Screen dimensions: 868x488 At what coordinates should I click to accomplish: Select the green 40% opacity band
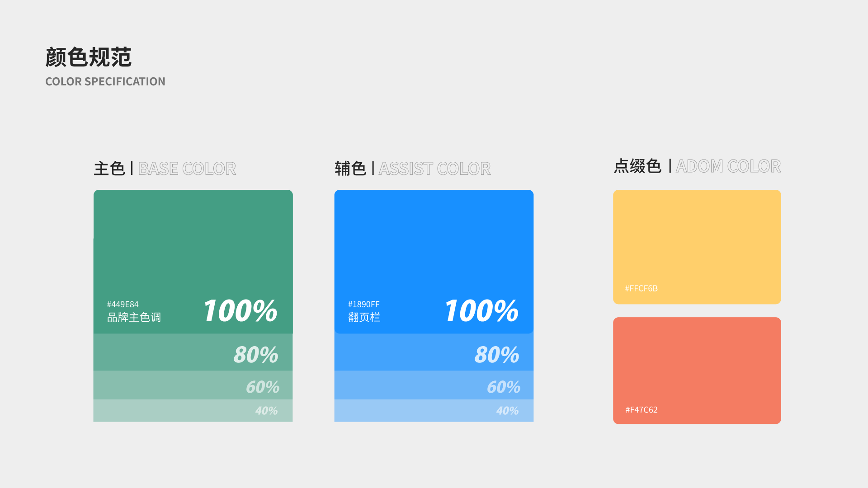pos(193,411)
